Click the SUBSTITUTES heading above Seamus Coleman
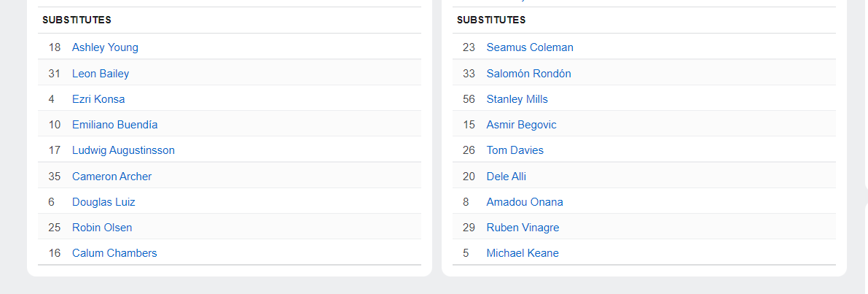The height and width of the screenshot is (294, 868). tap(491, 20)
